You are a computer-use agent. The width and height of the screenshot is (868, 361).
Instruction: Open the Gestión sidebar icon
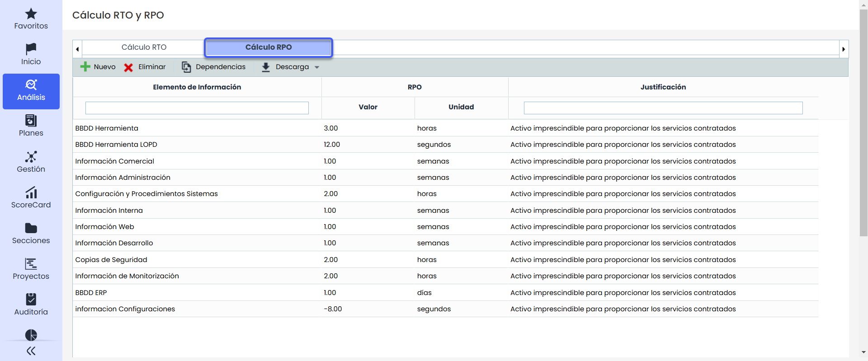[31, 157]
